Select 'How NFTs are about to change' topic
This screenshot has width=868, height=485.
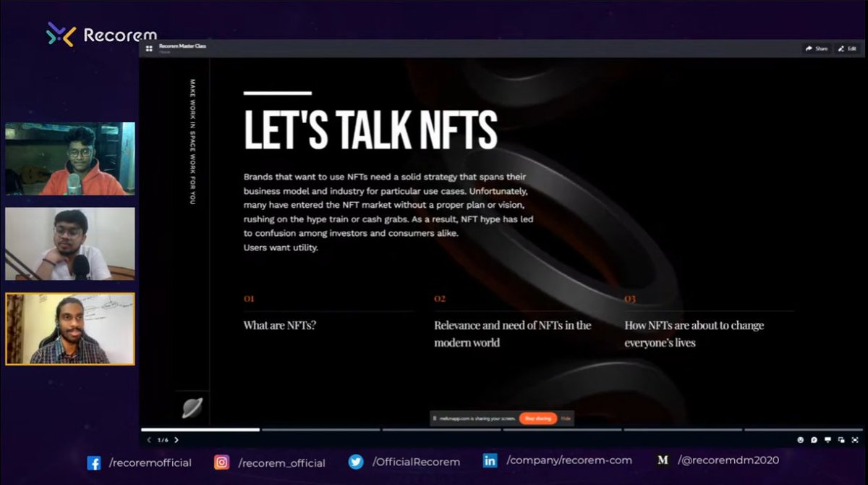694,334
